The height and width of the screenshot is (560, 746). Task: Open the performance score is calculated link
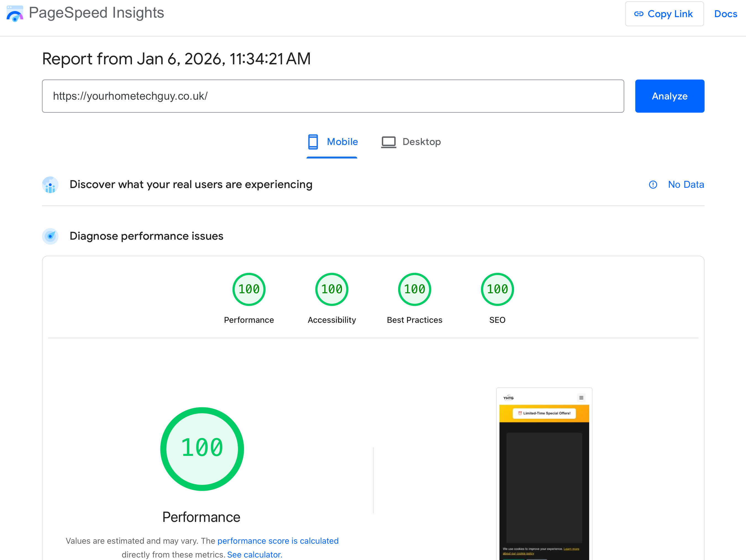coord(278,541)
